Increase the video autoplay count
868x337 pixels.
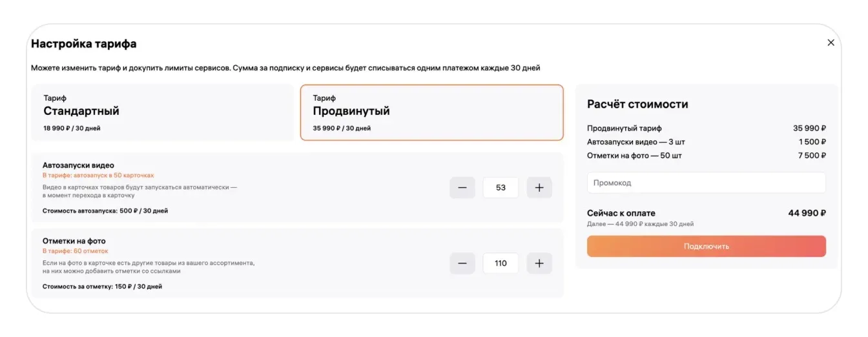click(539, 188)
